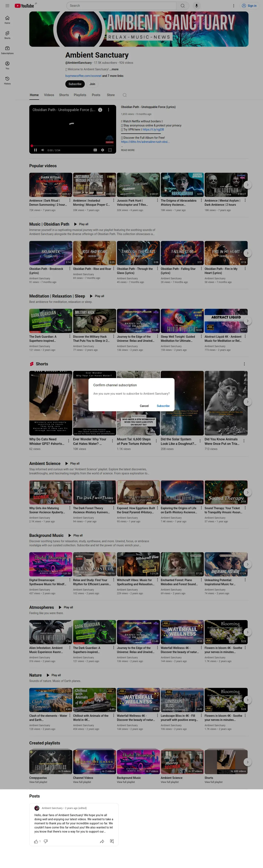The height and width of the screenshot is (868, 263).
Task: Open the featured video player's settings gear
Action: click(x=102, y=150)
